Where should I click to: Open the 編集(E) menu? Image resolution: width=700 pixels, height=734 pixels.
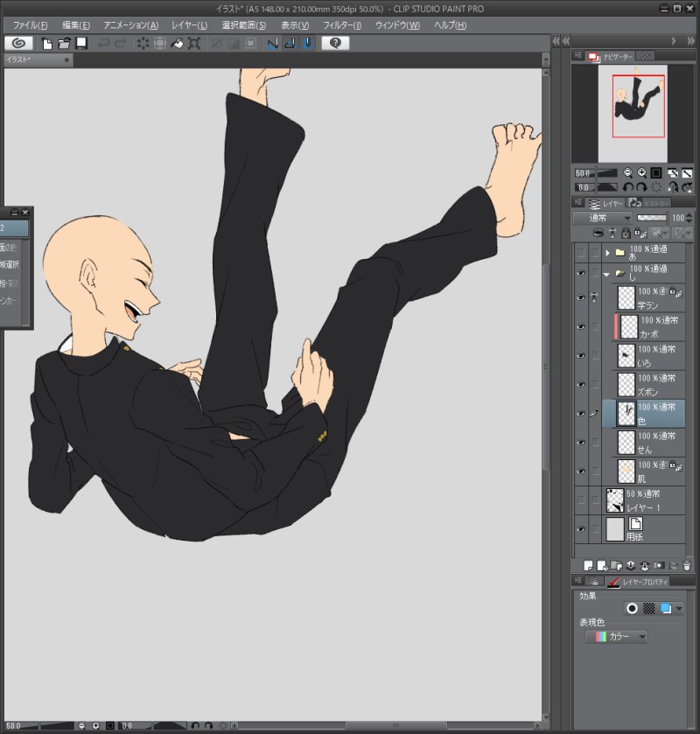click(76, 25)
